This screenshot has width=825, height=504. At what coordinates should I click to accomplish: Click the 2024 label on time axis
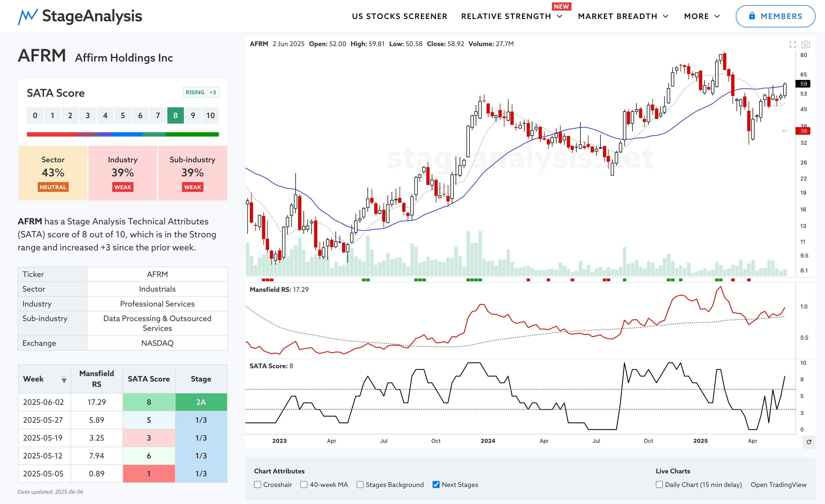[488, 441]
